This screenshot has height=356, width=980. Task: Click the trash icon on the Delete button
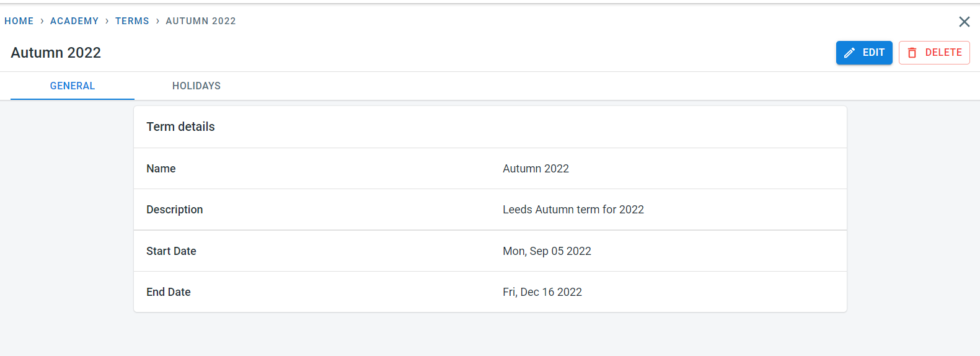coord(912,53)
